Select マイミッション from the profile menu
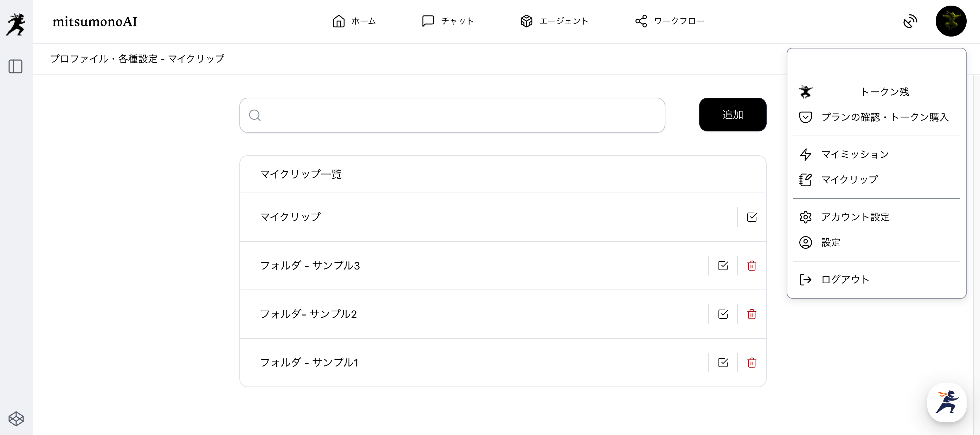Viewport: 980px width, 435px height. (855, 154)
